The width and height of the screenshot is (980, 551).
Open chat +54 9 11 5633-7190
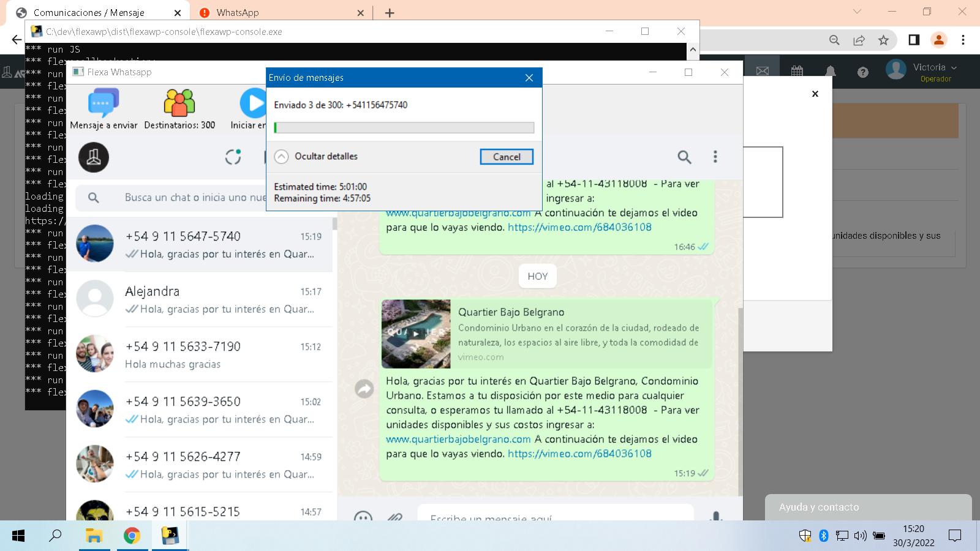tap(199, 354)
